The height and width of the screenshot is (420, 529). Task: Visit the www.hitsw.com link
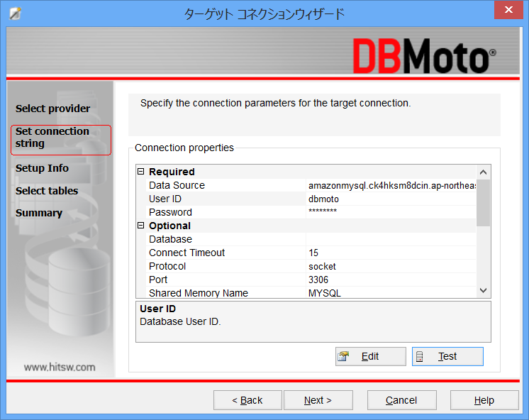click(x=60, y=367)
